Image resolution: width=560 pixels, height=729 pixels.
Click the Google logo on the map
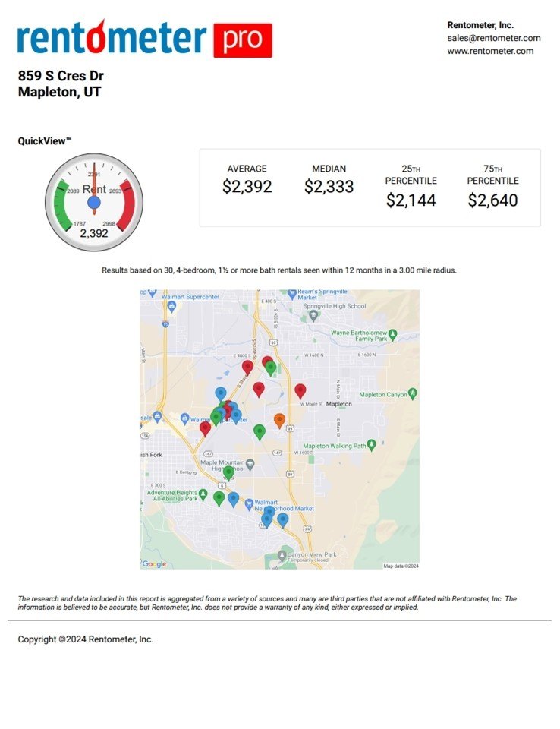coord(155,564)
